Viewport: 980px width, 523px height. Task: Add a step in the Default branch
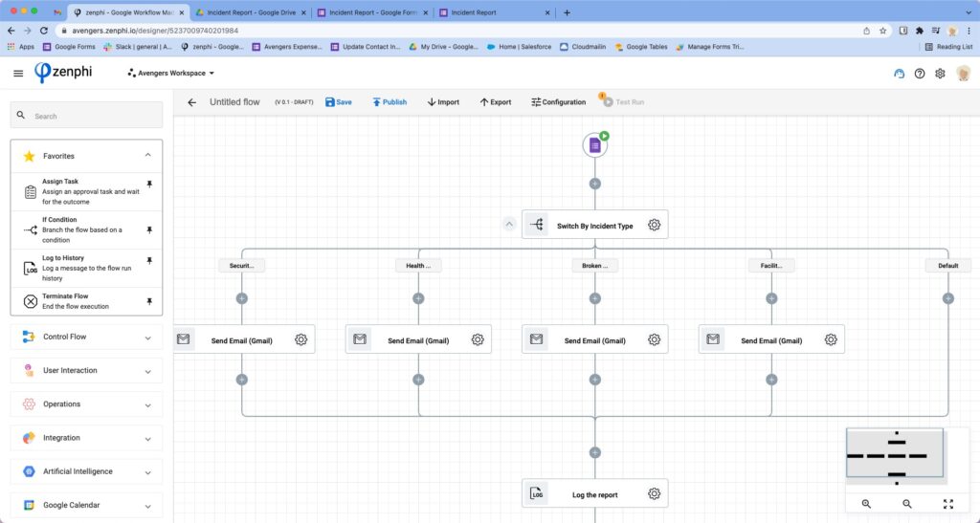coord(948,298)
